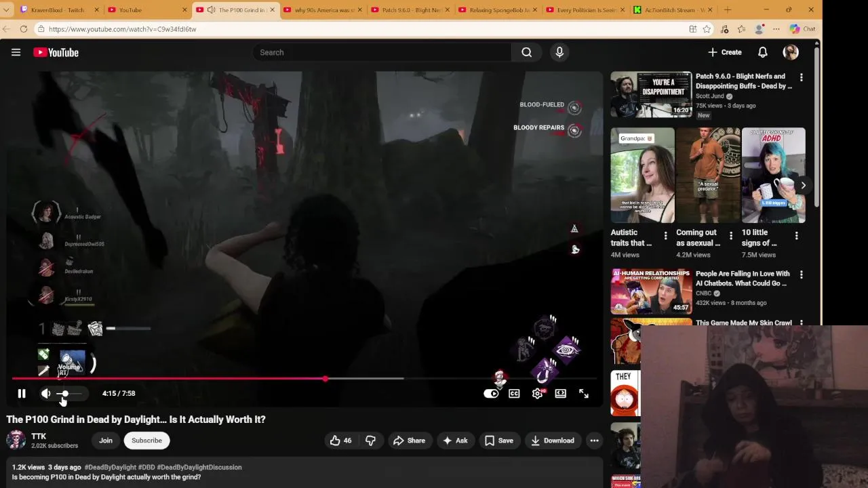Screen dimensions: 868x488
Task: Open the tab search dropdown
Action: click(6, 9)
